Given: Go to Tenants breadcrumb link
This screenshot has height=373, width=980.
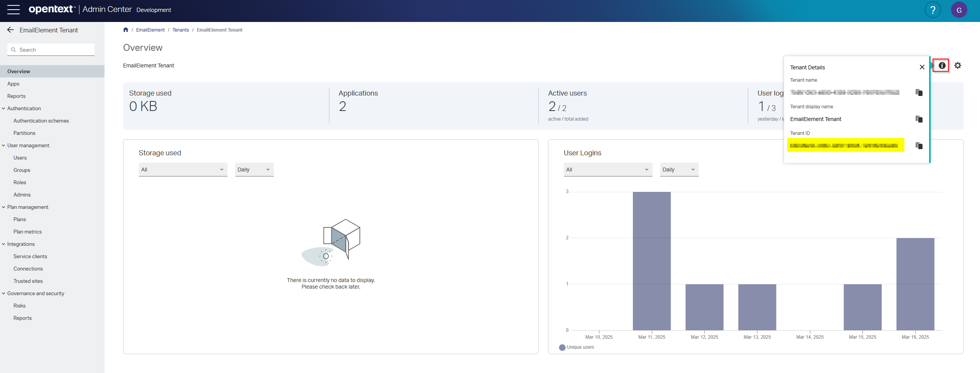Looking at the screenshot, I should click(x=180, y=30).
